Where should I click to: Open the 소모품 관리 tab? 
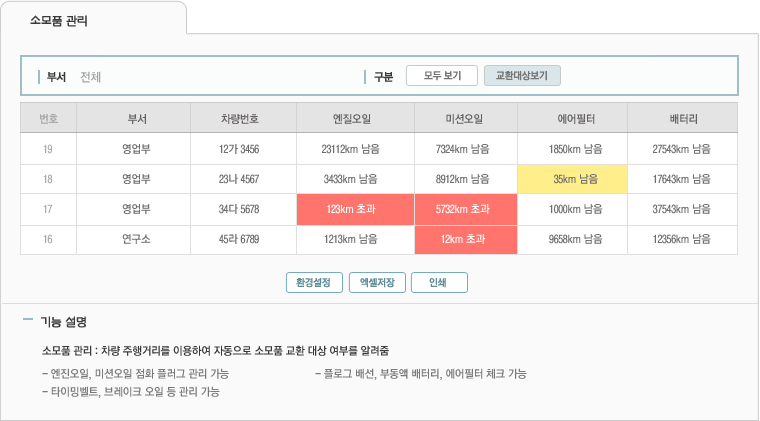[93, 18]
